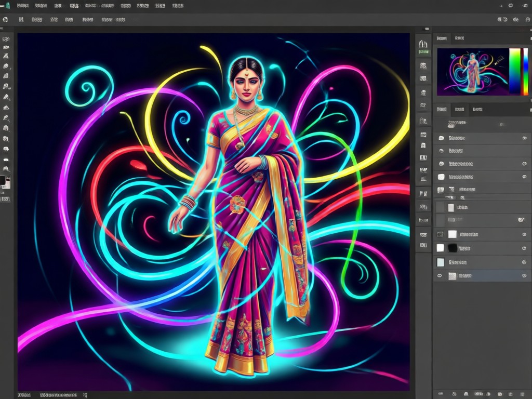Select the pale blue thumbnail layer row
The width and height of the screenshot is (532, 399).
pyautogui.click(x=482, y=262)
